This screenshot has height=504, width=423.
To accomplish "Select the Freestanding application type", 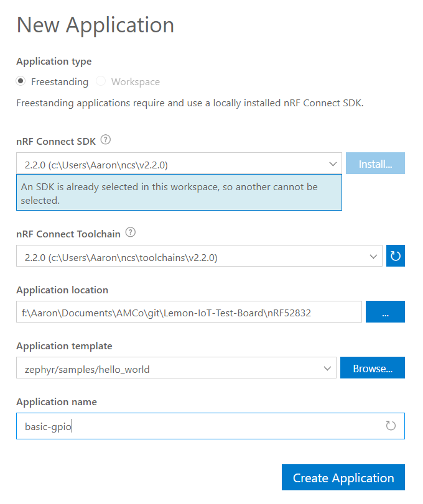I will coord(21,81).
